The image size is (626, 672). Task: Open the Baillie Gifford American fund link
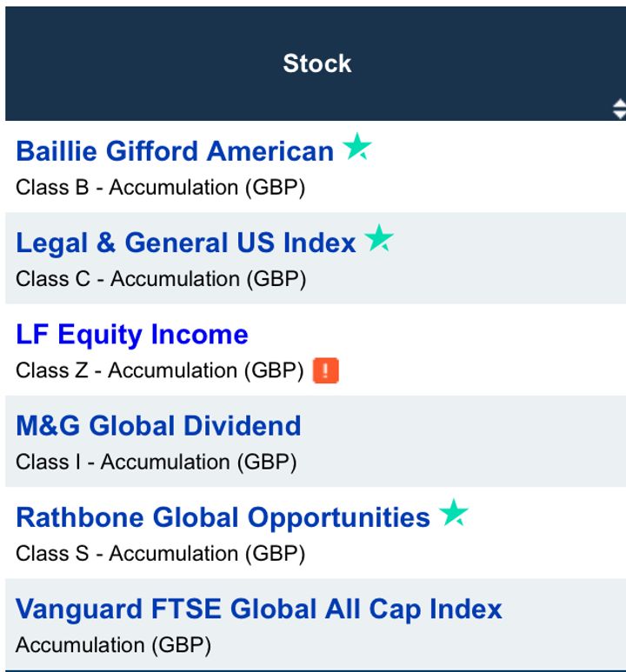(x=175, y=151)
